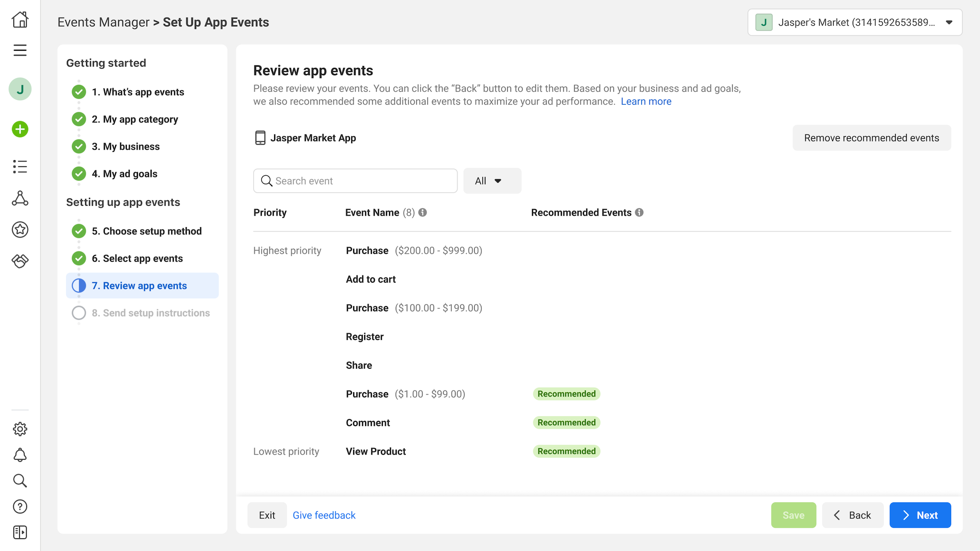980x551 pixels.
Task: Open the hamburger menu icon
Action: [x=20, y=50]
